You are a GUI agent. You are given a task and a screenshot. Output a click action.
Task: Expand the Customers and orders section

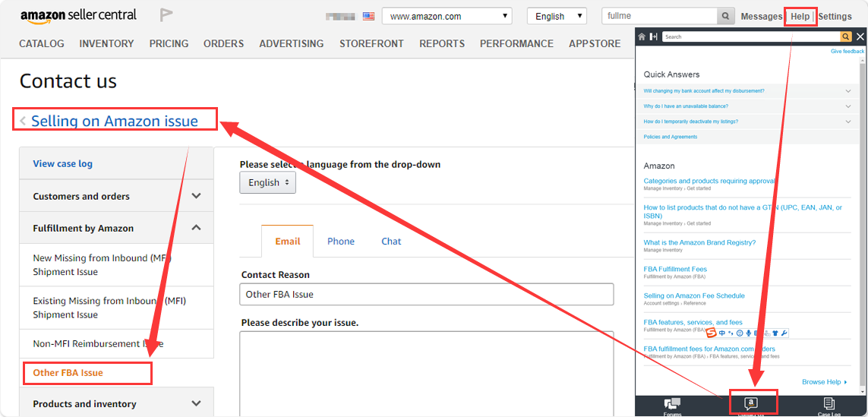(196, 196)
